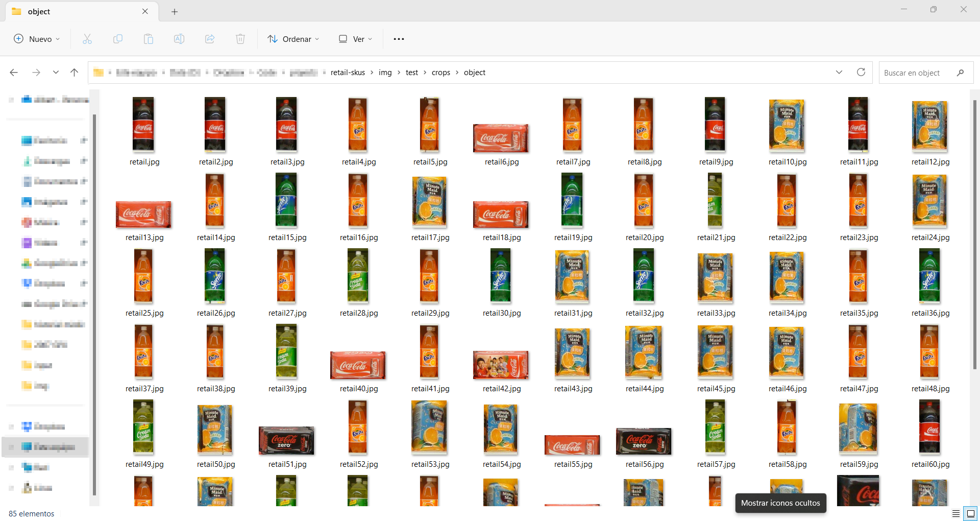
Task: Click the Delete trash can icon
Action: 240,39
